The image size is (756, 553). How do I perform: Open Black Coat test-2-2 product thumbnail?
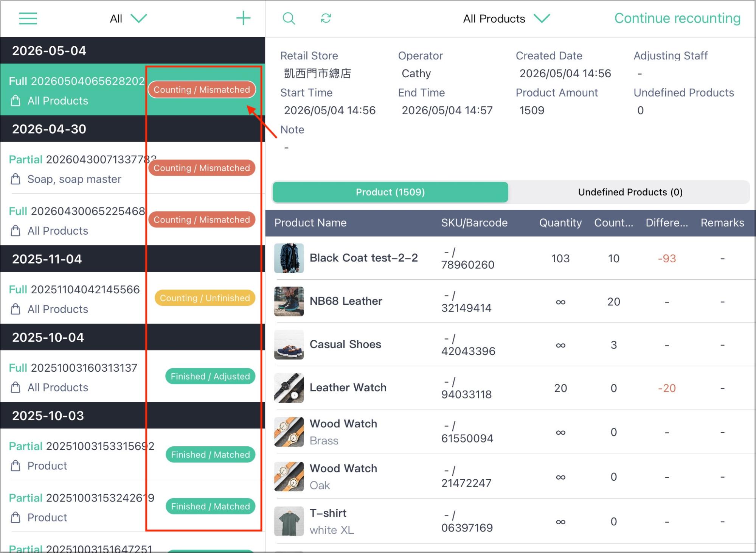pos(289,258)
